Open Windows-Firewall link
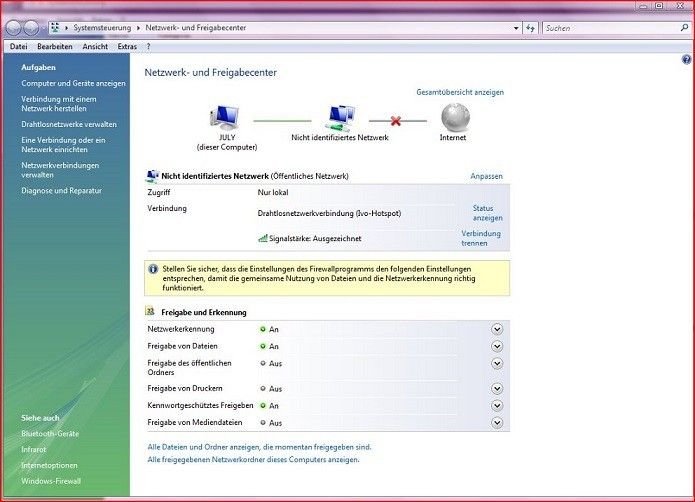 (51, 481)
